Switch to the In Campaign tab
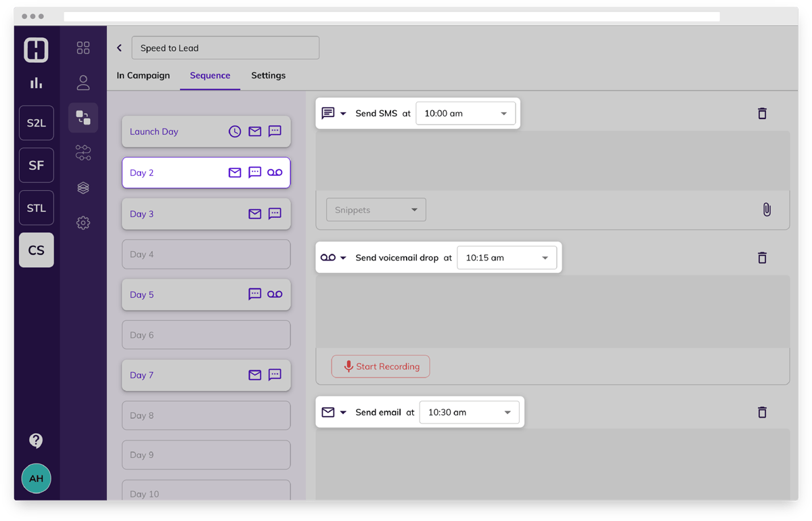812x521 pixels. tap(143, 76)
